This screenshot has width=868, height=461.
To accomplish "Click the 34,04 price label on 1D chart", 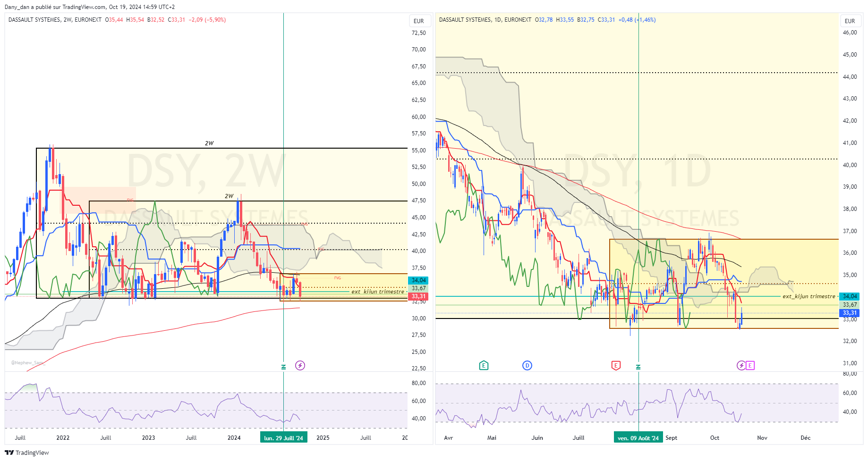I will (x=850, y=296).
